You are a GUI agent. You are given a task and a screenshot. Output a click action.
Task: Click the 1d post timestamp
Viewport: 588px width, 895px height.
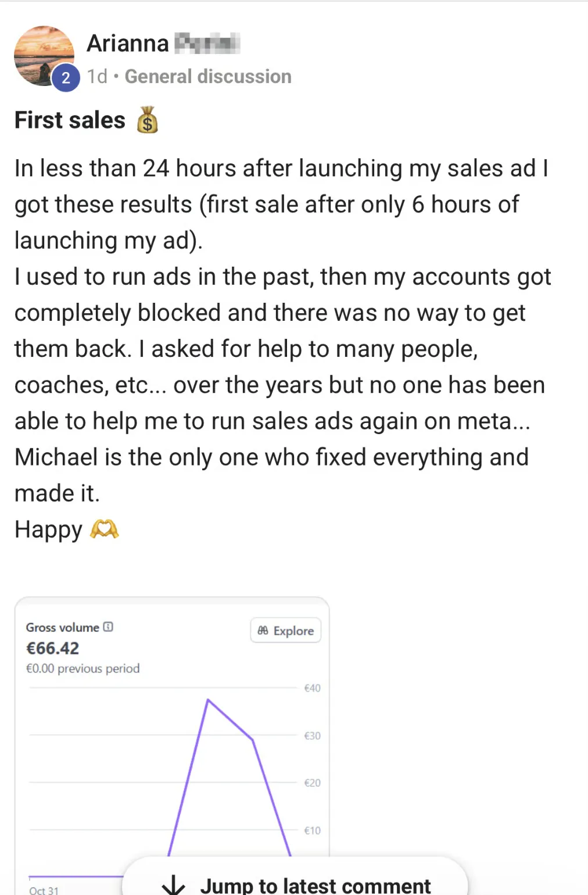click(x=97, y=76)
